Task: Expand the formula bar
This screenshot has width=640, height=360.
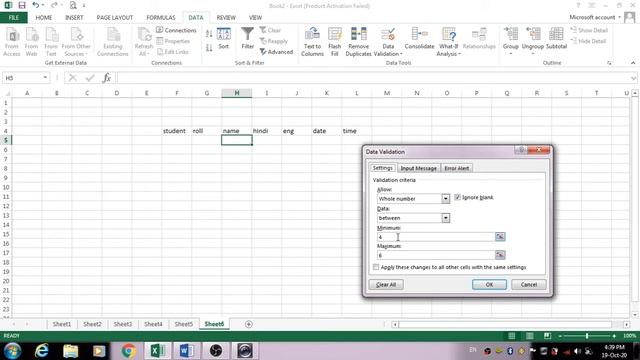Action: (633, 78)
